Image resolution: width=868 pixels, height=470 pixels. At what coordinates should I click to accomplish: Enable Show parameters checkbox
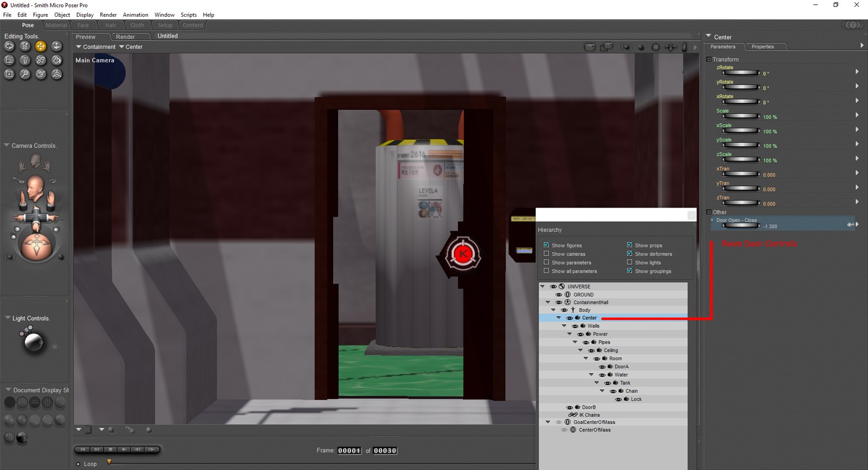[x=546, y=262]
